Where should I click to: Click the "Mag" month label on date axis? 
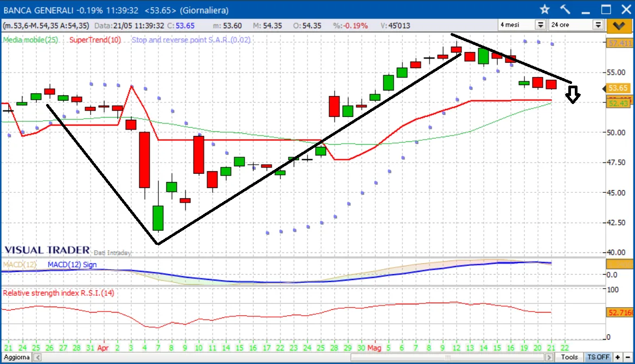point(374,348)
